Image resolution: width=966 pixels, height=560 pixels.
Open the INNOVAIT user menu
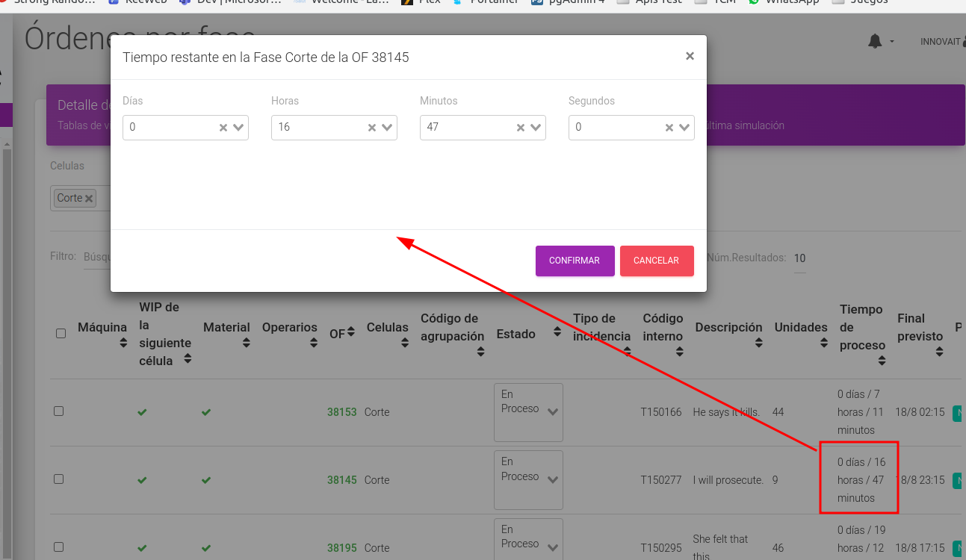[x=942, y=42]
